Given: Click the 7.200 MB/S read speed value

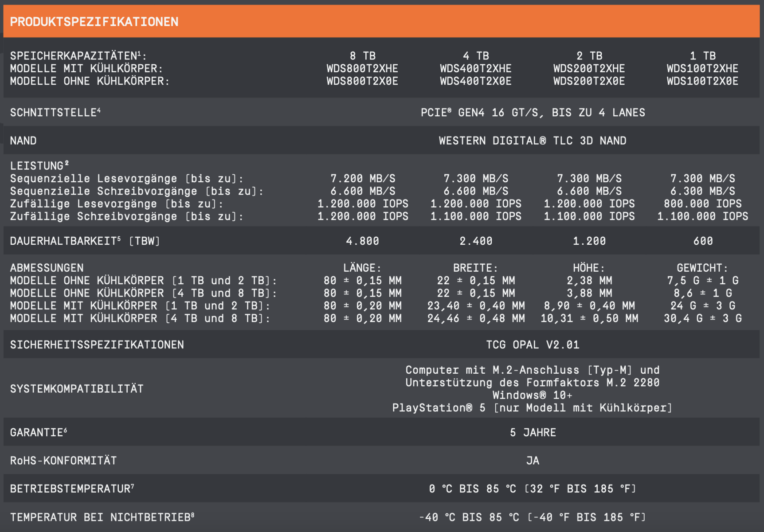Looking at the screenshot, I should [362, 179].
